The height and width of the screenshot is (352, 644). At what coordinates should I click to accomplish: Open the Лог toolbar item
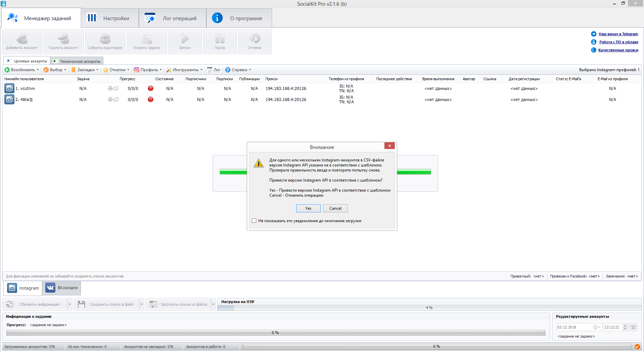(214, 70)
